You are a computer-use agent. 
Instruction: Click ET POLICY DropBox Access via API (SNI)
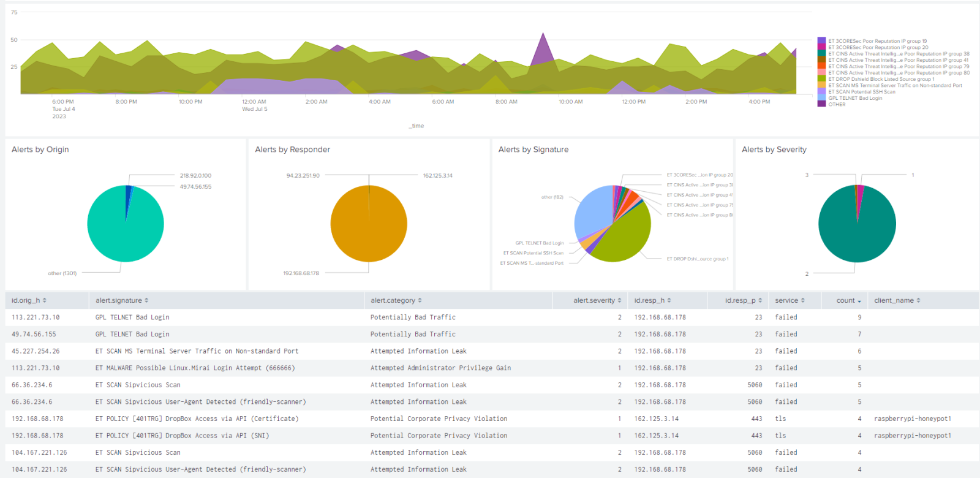point(182,436)
